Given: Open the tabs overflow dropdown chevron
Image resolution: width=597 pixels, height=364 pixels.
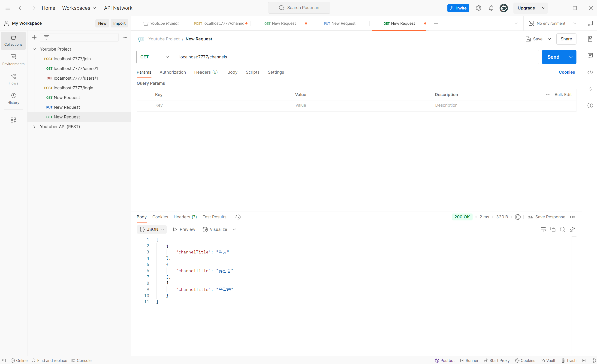Looking at the screenshot, I should coord(516,23).
